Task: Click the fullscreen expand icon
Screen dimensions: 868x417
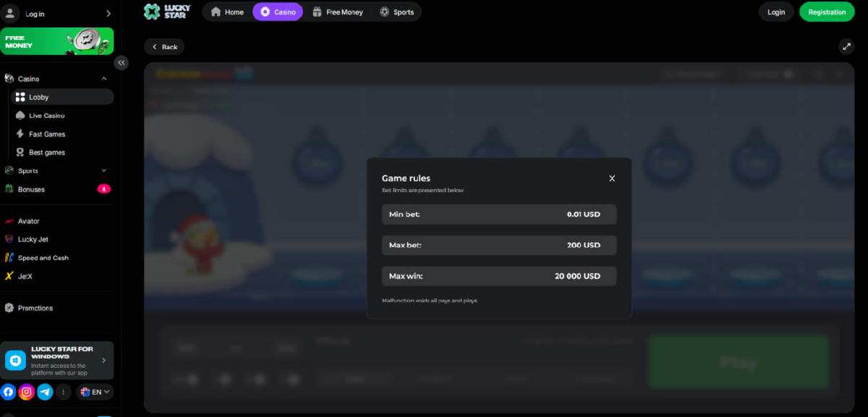Action: pyautogui.click(x=846, y=46)
